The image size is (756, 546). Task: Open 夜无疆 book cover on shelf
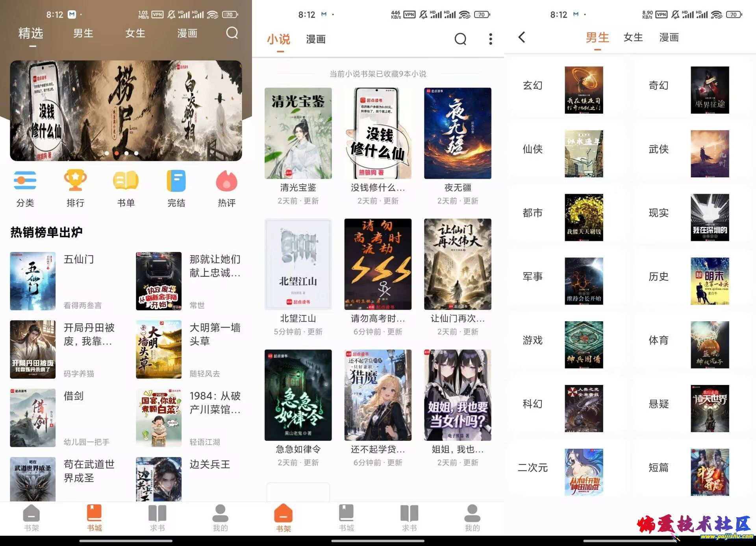coord(458,133)
